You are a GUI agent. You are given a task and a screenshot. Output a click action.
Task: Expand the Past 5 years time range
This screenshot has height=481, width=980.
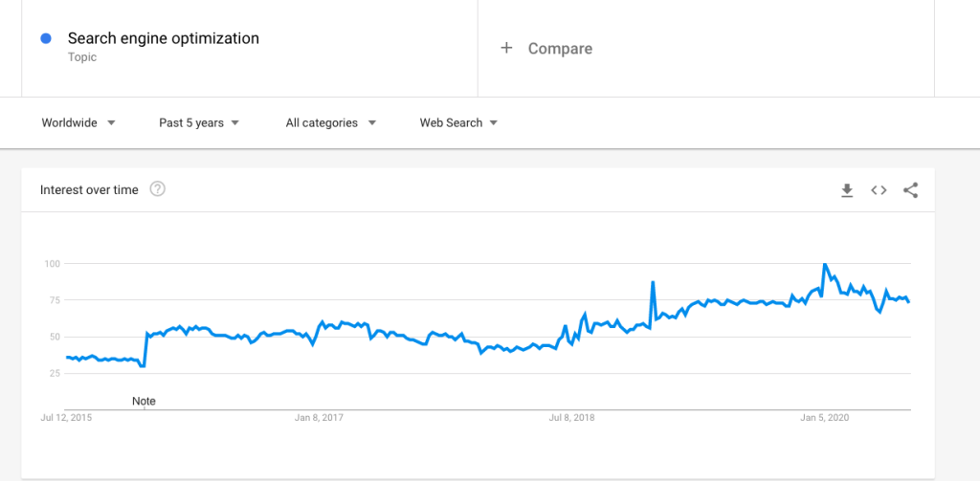click(x=199, y=123)
